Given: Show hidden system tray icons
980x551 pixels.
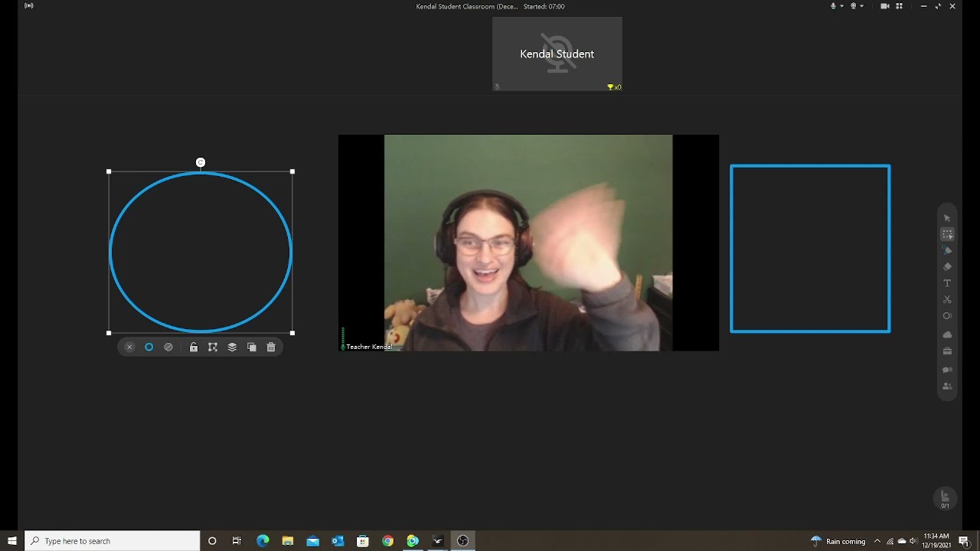Looking at the screenshot, I should pyautogui.click(x=877, y=541).
